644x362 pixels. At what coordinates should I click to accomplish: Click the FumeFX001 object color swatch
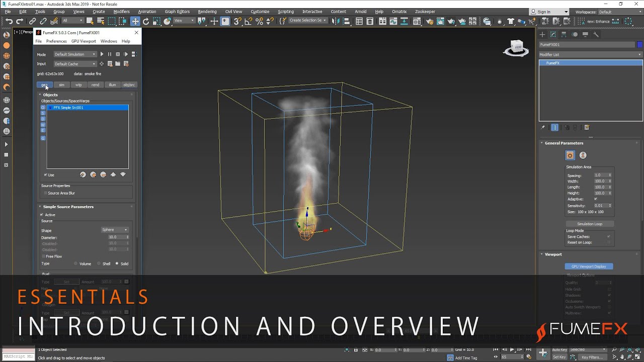pos(640,45)
